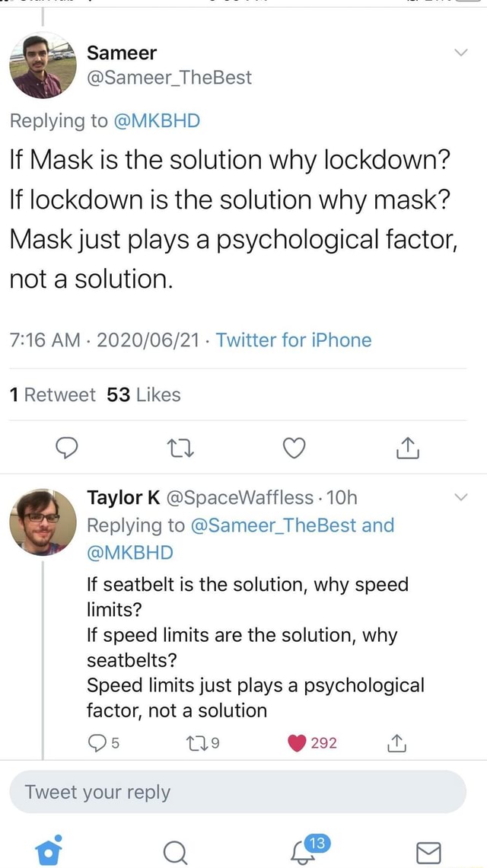This screenshot has width=487, height=868.
Task: Retweet Sameer's tweet using the retweet icon
Action: point(180,448)
